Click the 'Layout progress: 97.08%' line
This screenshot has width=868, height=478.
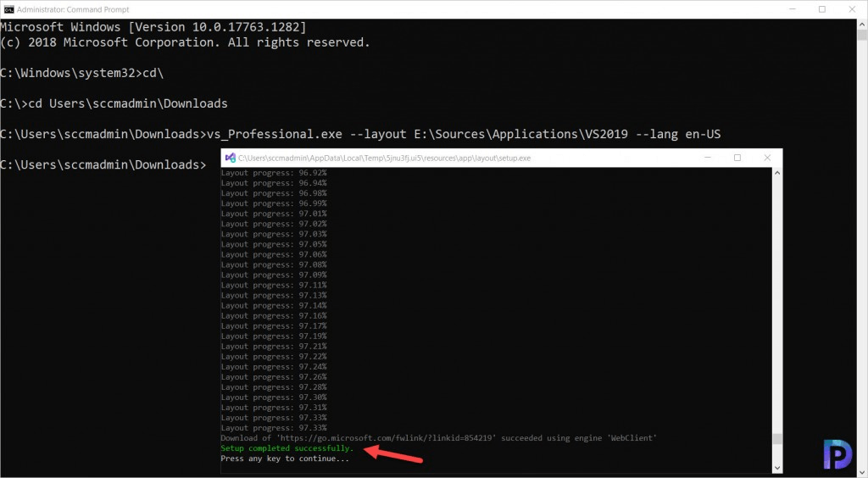pyautogui.click(x=274, y=265)
